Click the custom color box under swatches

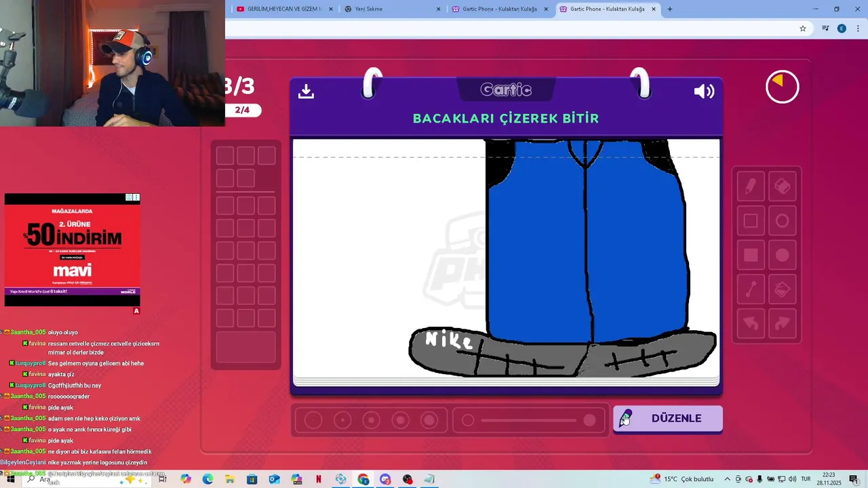[246, 348]
